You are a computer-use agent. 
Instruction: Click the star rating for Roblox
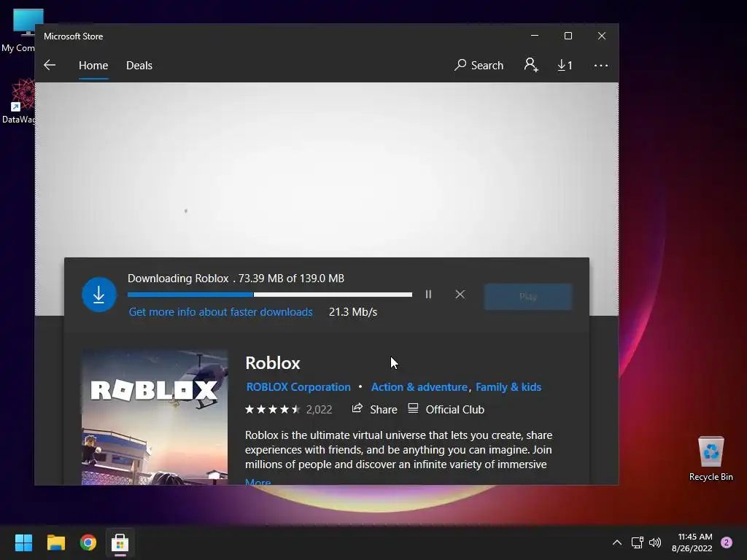click(273, 409)
